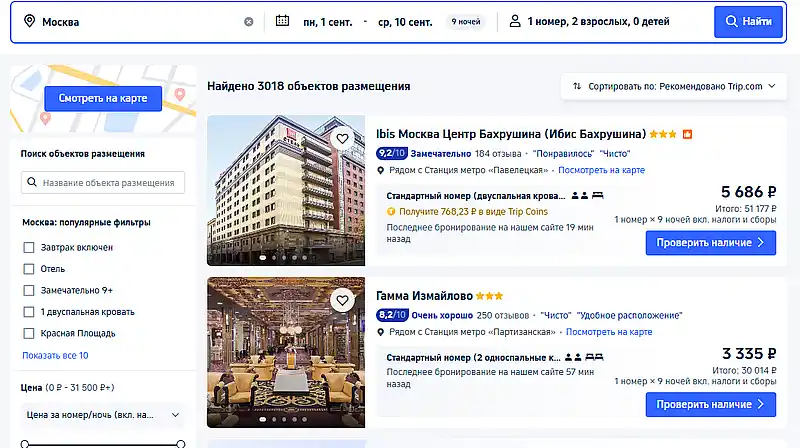This screenshot has width=800, height=448.
Task: Open the Гамма Измайлово hotel title
Action: [x=424, y=296]
